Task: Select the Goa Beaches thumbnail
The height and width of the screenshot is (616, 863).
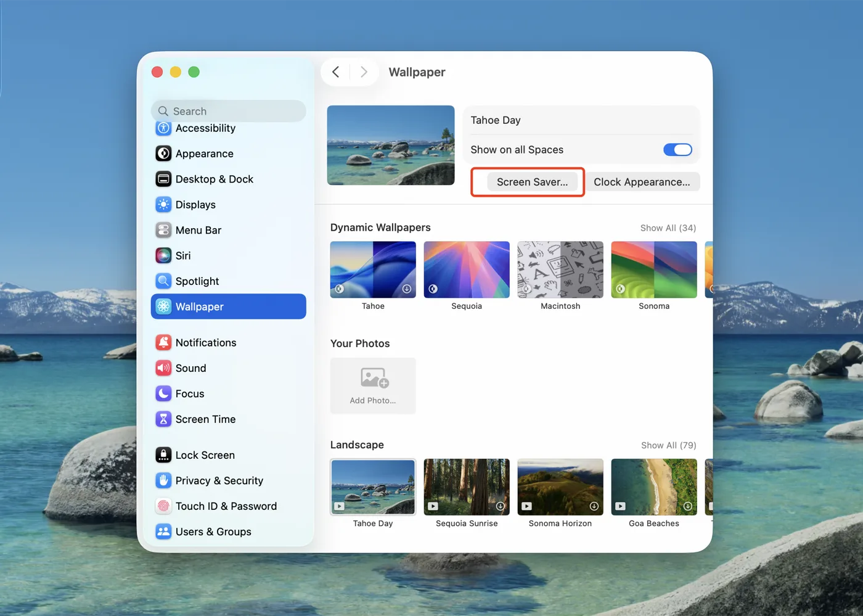Action: tap(654, 487)
